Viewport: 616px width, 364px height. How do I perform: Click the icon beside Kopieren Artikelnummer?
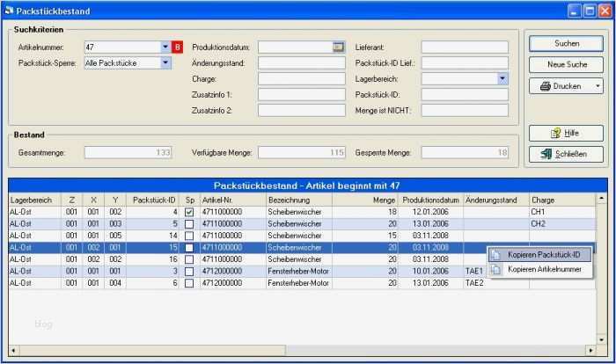pyautogui.click(x=496, y=269)
